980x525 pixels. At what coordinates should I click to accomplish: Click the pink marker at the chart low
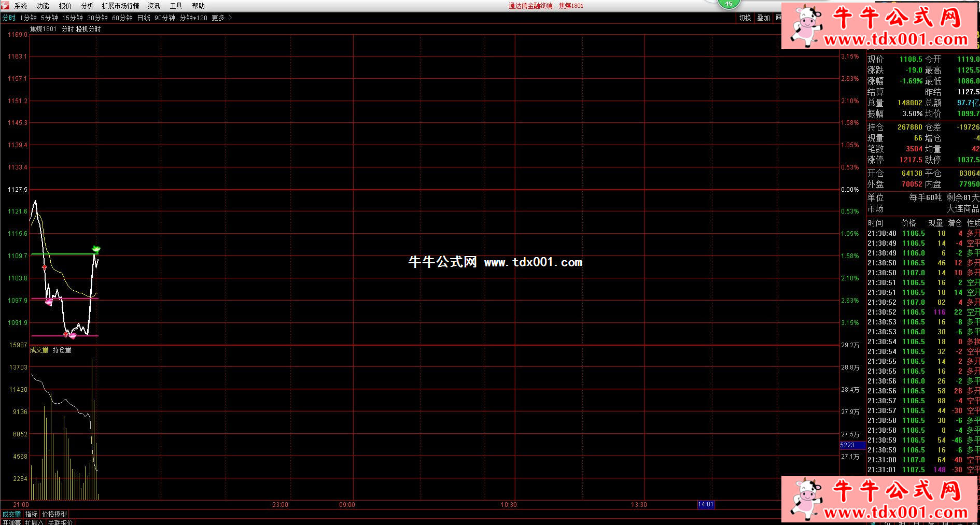[73, 336]
